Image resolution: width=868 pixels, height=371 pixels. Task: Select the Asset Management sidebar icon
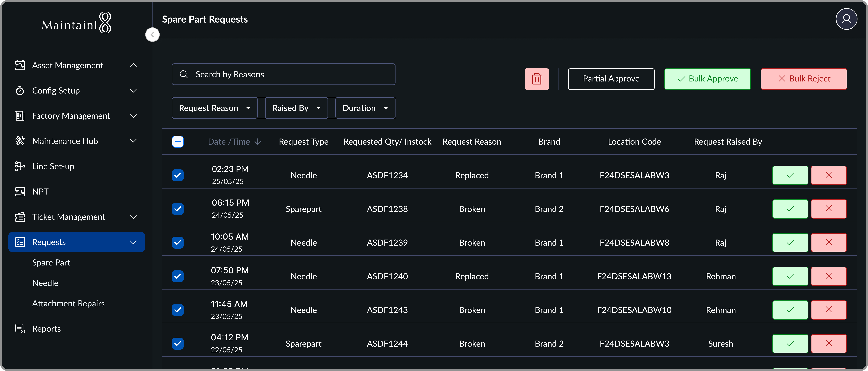pyautogui.click(x=20, y=65)
